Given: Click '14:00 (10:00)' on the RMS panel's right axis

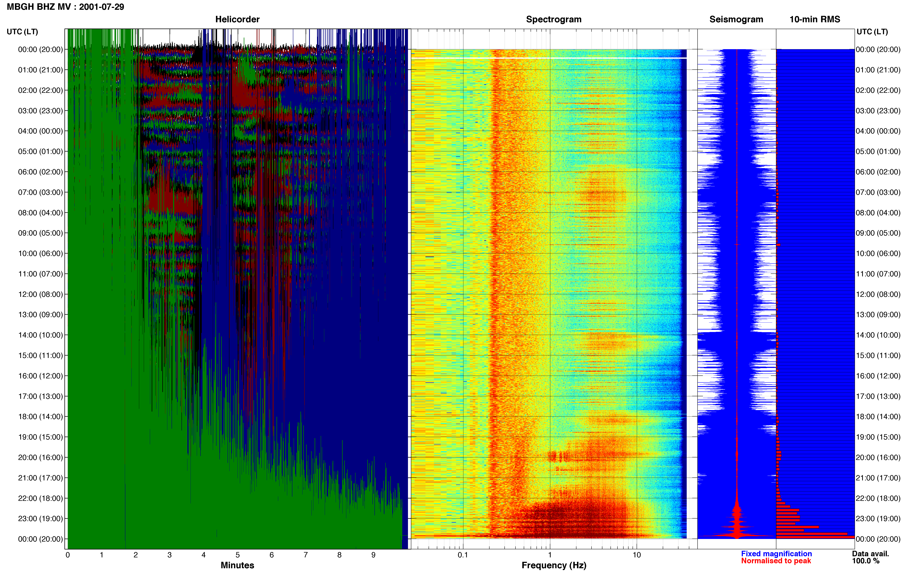Looking at the screenshot, I should (878, 335).
